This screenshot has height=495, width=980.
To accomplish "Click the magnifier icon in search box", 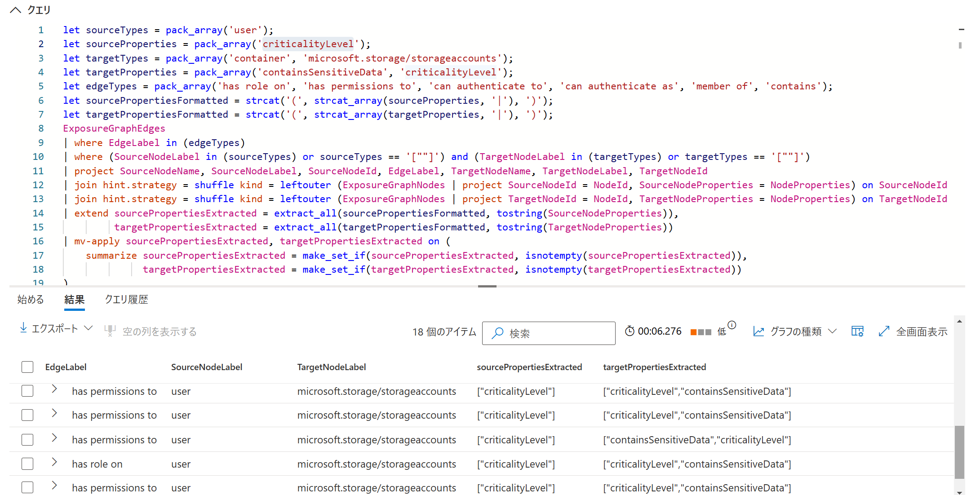I will [x=497, y=333].
